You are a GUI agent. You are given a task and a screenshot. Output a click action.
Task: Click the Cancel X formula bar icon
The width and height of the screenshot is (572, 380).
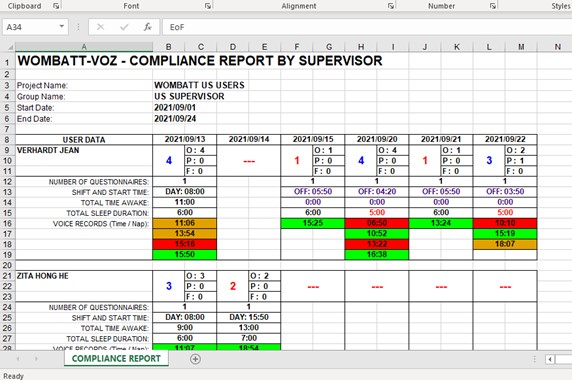pyautogui.click(x=100, y=27)
